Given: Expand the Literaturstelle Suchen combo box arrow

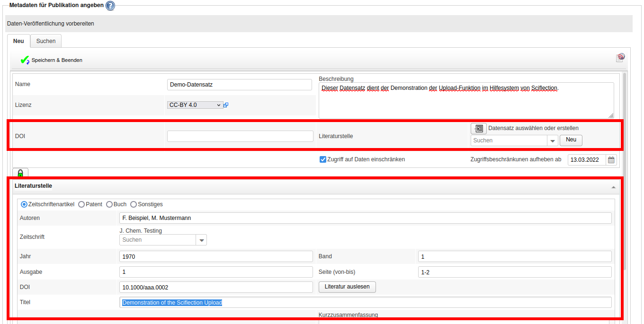Looking at the screenshot, I should [553, 141].
